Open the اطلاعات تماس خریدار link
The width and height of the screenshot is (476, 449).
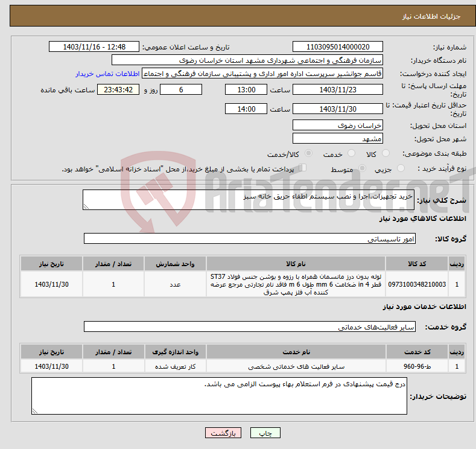tap(107, 74)
